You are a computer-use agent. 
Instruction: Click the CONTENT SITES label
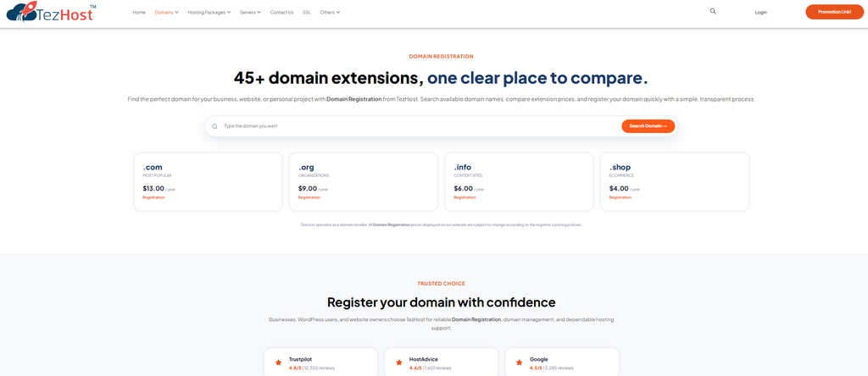coord(468,176)
